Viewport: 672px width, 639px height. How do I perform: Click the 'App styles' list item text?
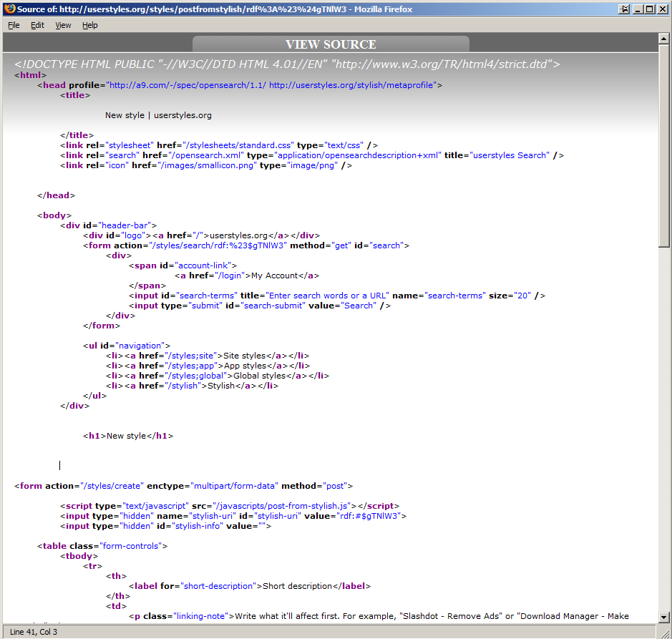pos(245,366)
